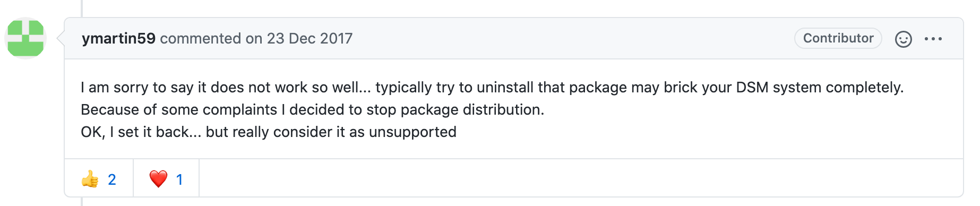Click the line 'Because of some complaints'
Image resolution: width=980 pixels, height=206 pixels.
tap(313, 109)
